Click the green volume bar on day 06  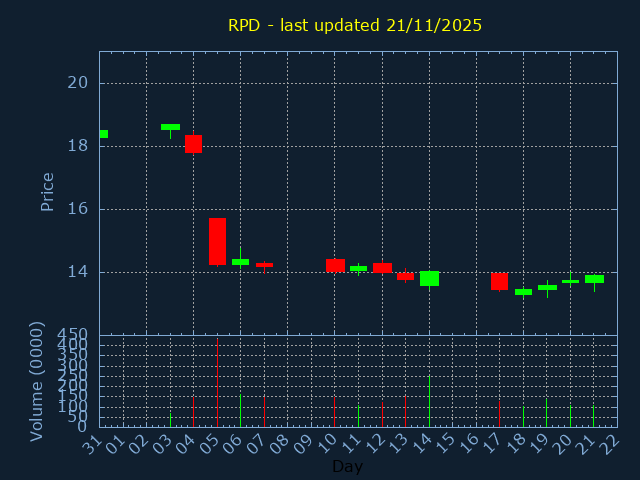240,411
